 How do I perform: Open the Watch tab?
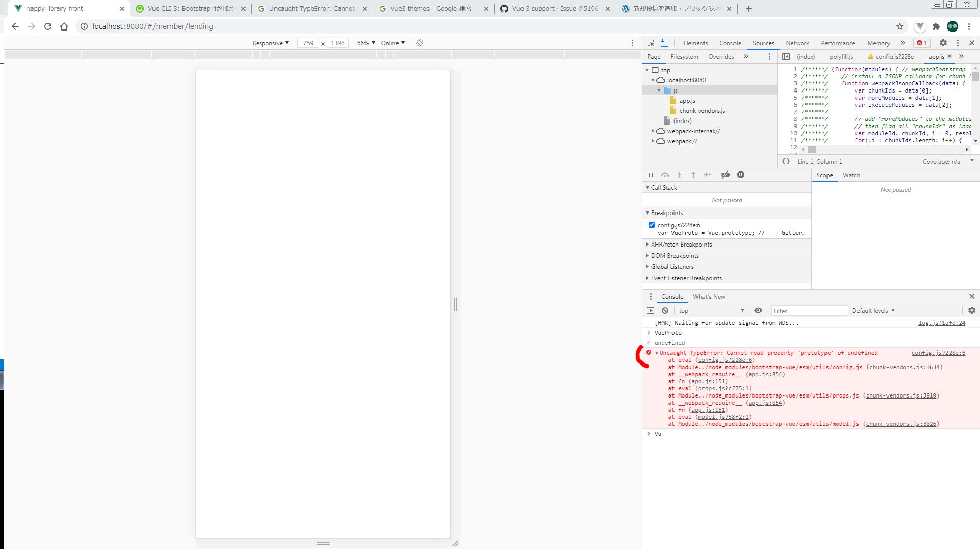click(851, 175)
